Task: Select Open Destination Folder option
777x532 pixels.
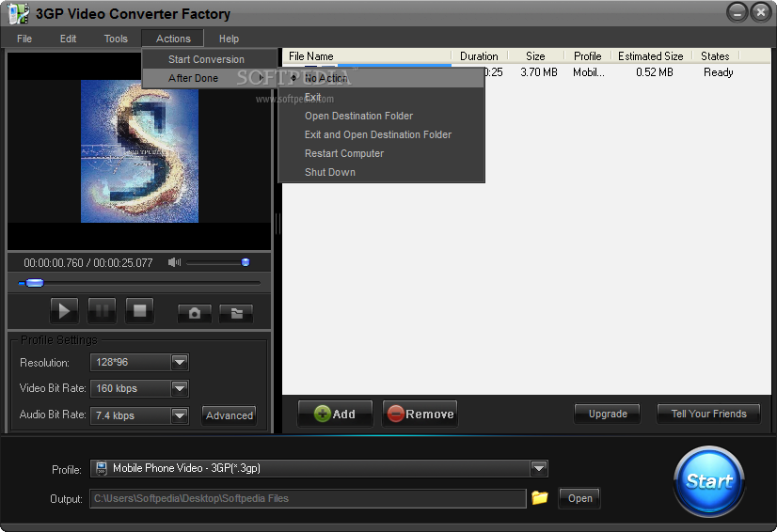Action: (382, 116)
